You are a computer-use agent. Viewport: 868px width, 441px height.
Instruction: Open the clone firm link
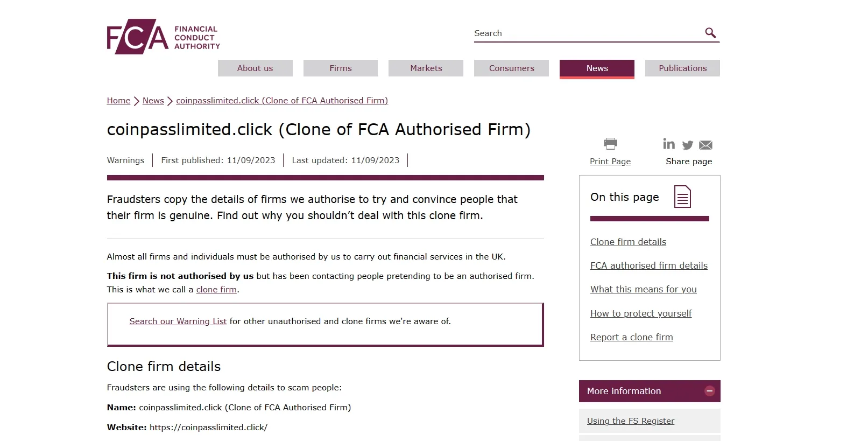(x=216, y=290)
